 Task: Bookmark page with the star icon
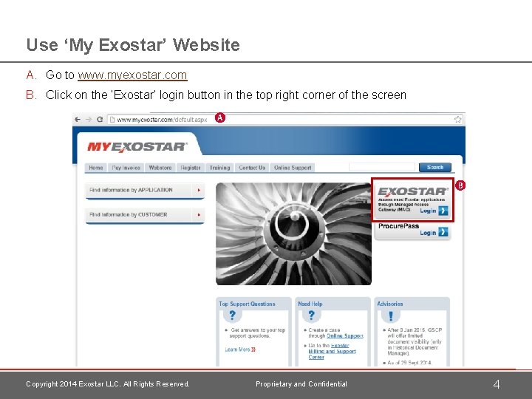457,120
